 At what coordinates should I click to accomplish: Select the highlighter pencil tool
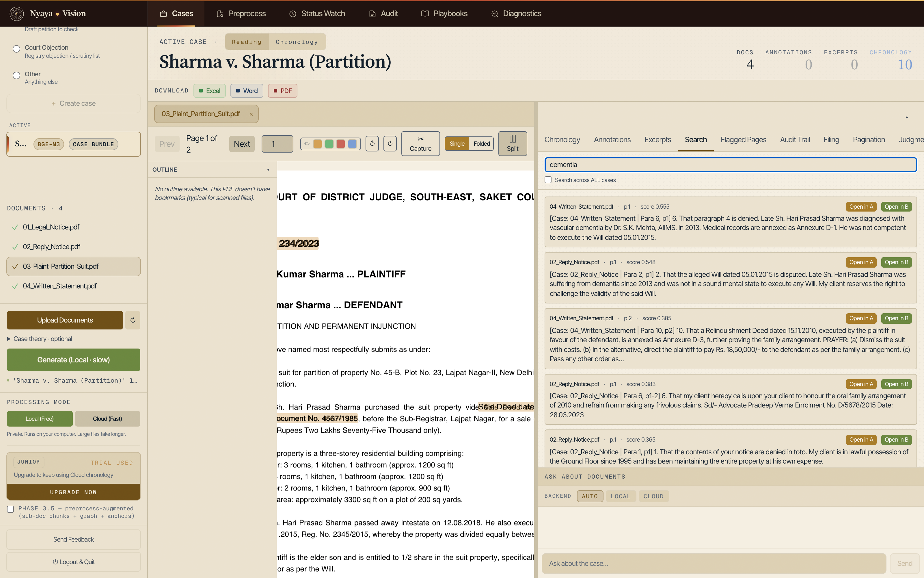click(x=307, y=144)
